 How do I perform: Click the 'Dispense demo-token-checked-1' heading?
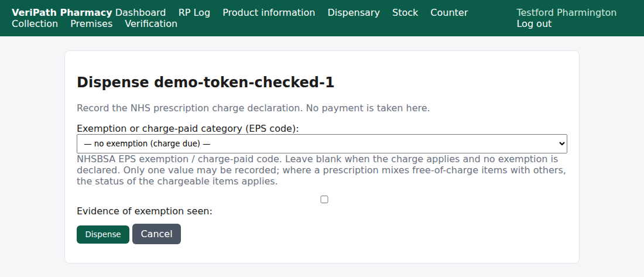[205, 83]
